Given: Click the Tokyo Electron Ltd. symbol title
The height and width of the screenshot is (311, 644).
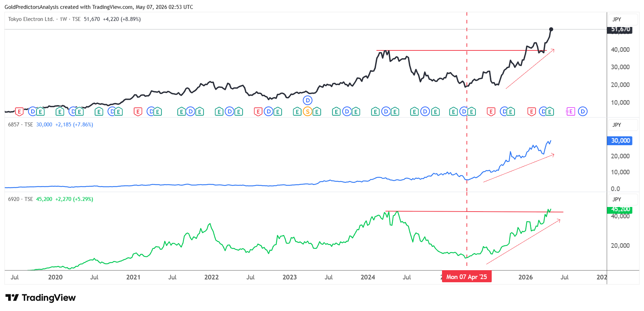Looking at the screenshot, I should tap(31, 19).
